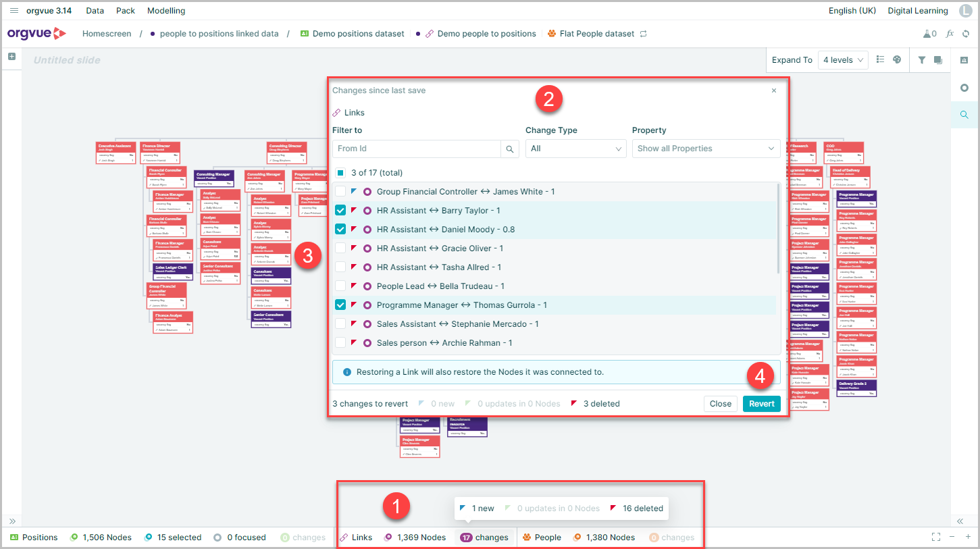980x549 pixels.
Task: Open the filter funnel icon
Action: tap(922, 59)
